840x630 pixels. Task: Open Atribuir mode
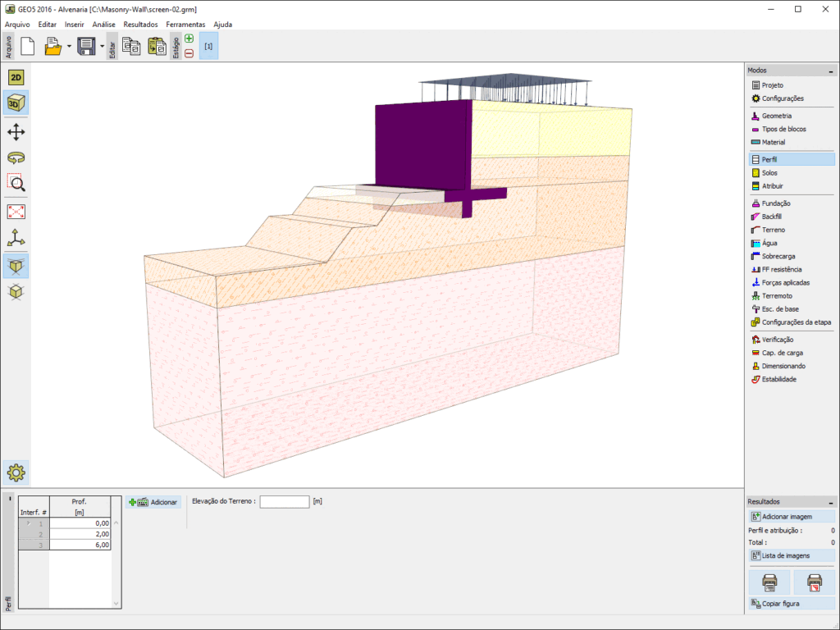pos(792,186)
